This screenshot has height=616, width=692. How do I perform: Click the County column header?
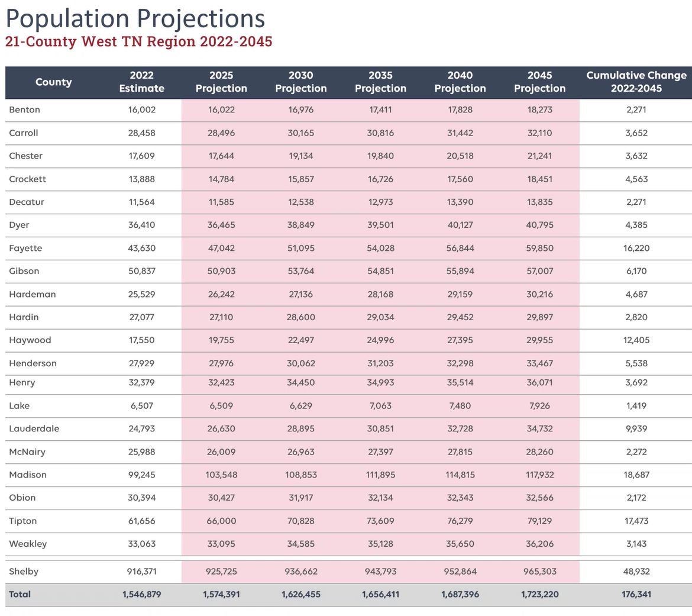(53, 82)
